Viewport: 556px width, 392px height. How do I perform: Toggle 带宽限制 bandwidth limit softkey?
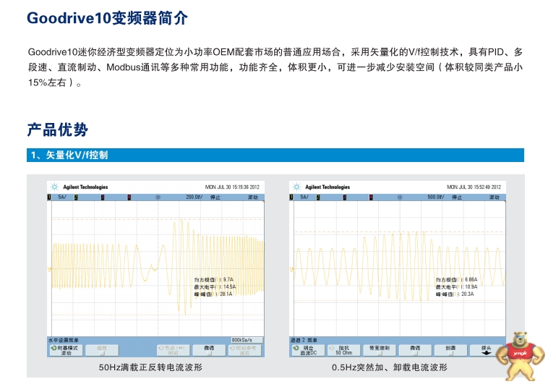click(x=376, y=350)
